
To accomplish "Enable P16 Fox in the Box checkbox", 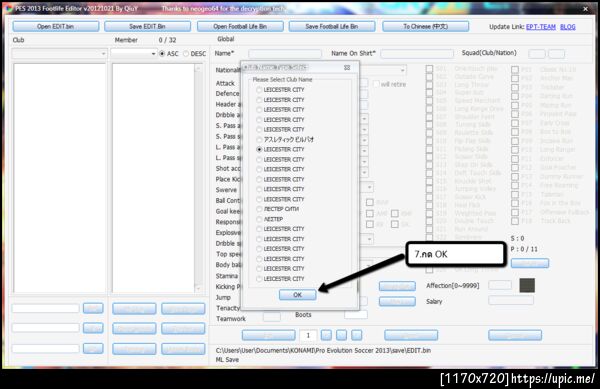I will pos(515,203).
